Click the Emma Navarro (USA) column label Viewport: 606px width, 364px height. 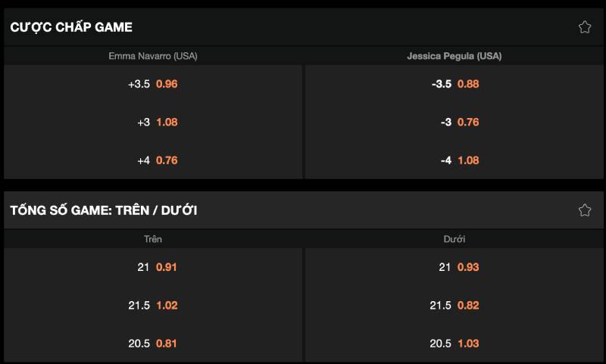[153, 56]
